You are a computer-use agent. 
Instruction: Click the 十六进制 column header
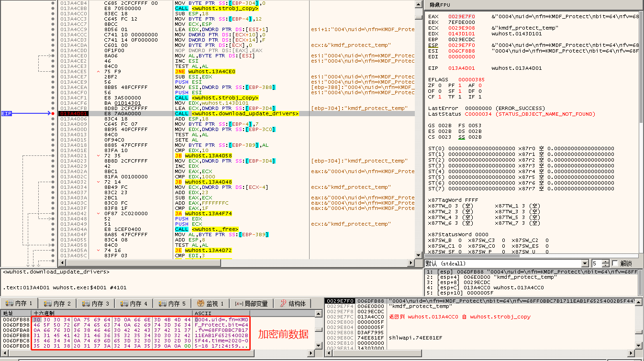tap(44, 313)
